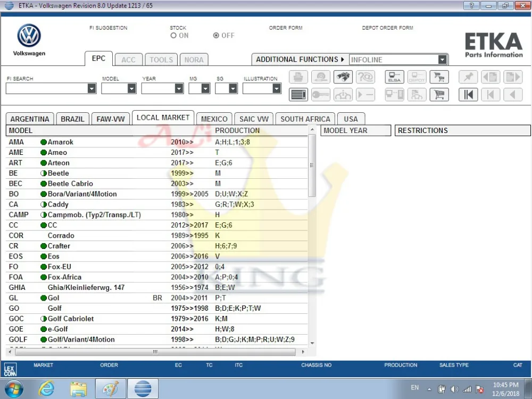This screenshot has width=532, height=399.
Task: Open the INFOLINE dropdown arrow
Action: click(442, 60)
